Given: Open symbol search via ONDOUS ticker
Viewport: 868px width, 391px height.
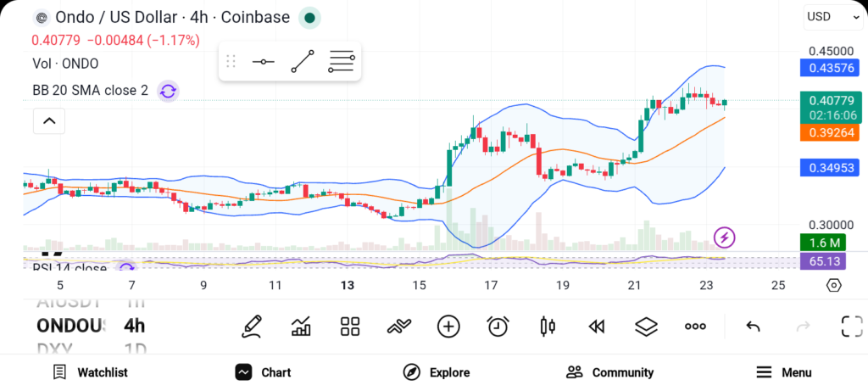Looking at the screenshot, I should (70, 327).
